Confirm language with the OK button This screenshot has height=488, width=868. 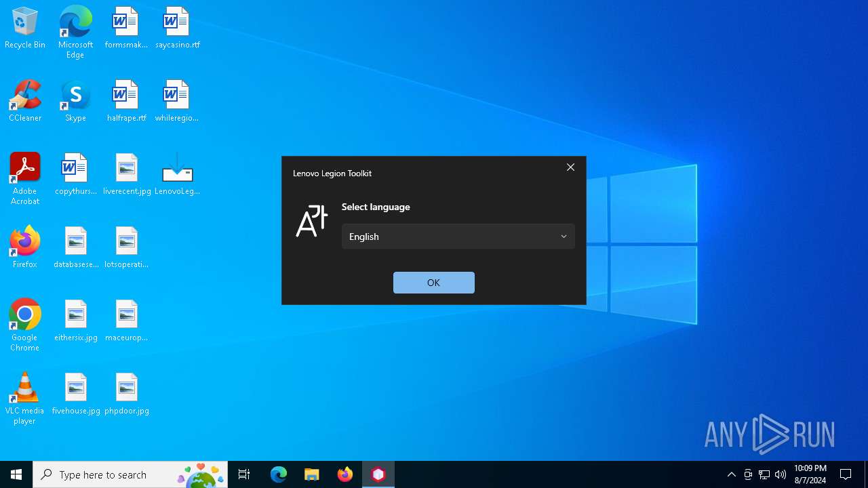pos(434,283)
